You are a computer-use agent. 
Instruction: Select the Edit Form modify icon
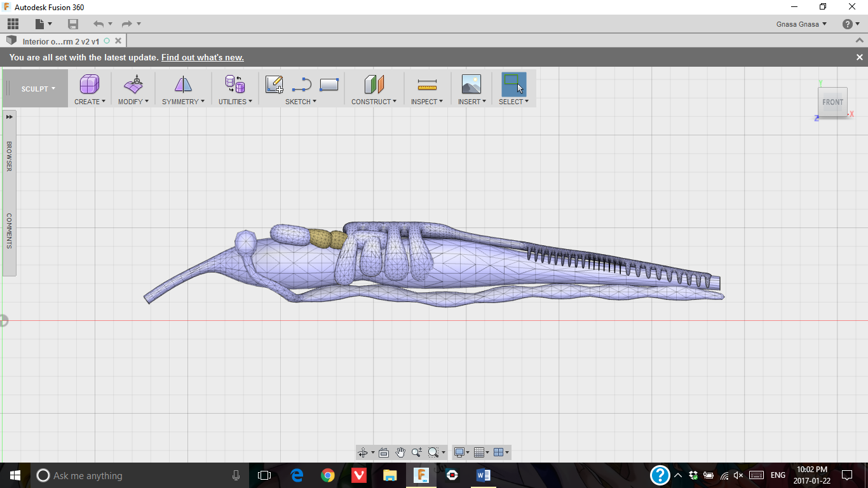coord(133,85)
